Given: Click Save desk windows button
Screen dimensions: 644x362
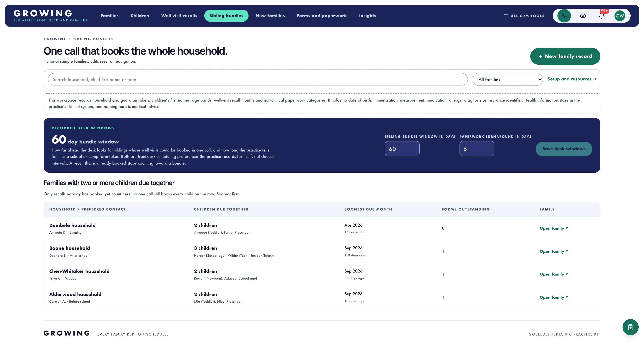Looking at the screenshot, I should click(564, 149).
